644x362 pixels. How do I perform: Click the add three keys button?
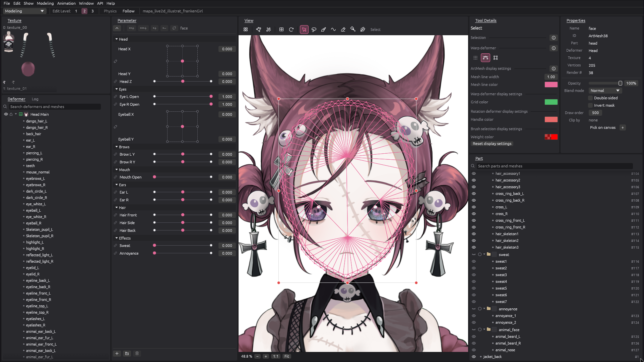[143, 28]
